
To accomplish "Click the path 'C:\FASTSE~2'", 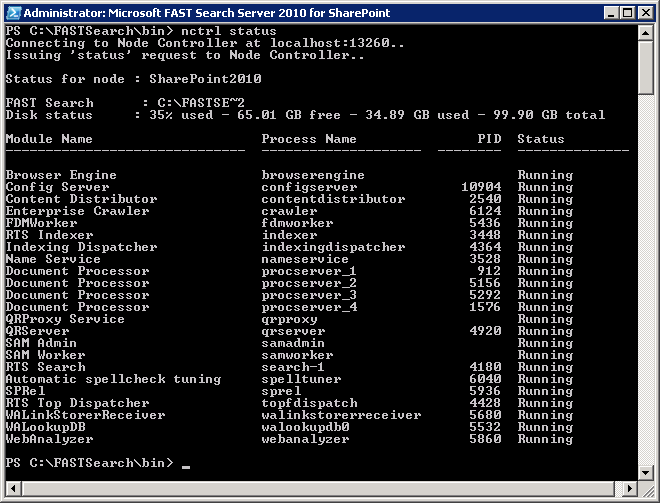I will click(201, 103).
